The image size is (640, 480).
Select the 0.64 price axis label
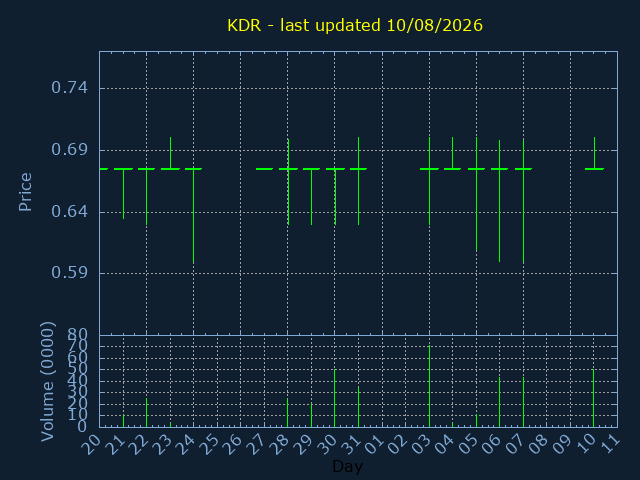coord(69,211)
